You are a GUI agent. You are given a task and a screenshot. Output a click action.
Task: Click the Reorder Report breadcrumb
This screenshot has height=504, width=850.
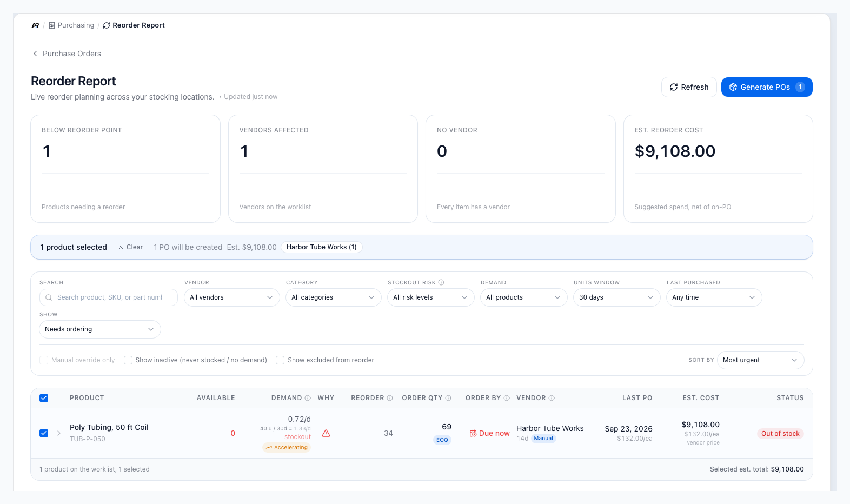pos(134,25)
